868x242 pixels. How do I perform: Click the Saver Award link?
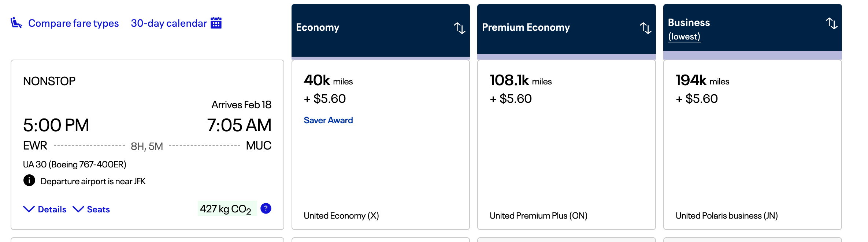tap(328, 120)
